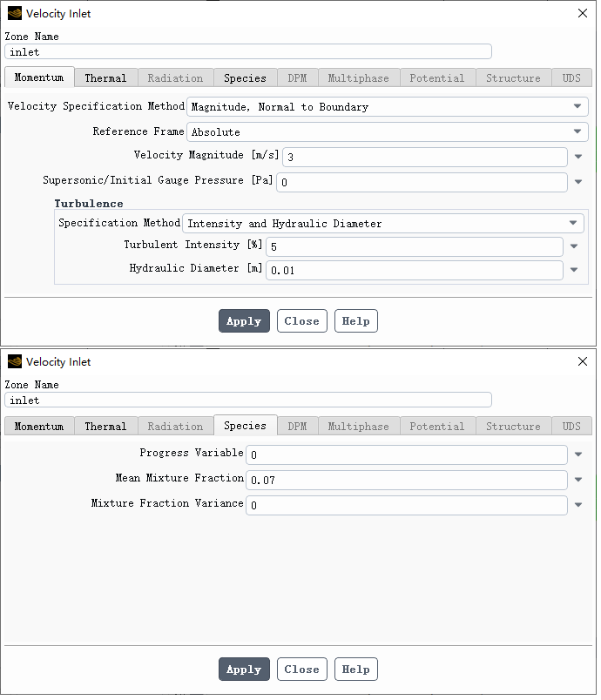Expand the Velocity Specification Method dropdown

pos(387,107)
